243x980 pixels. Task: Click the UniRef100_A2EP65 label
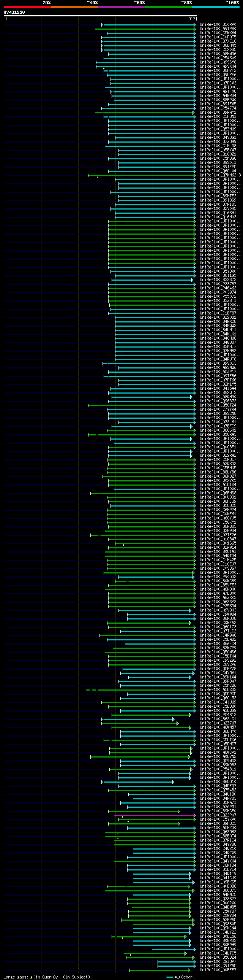pos(218,920)
